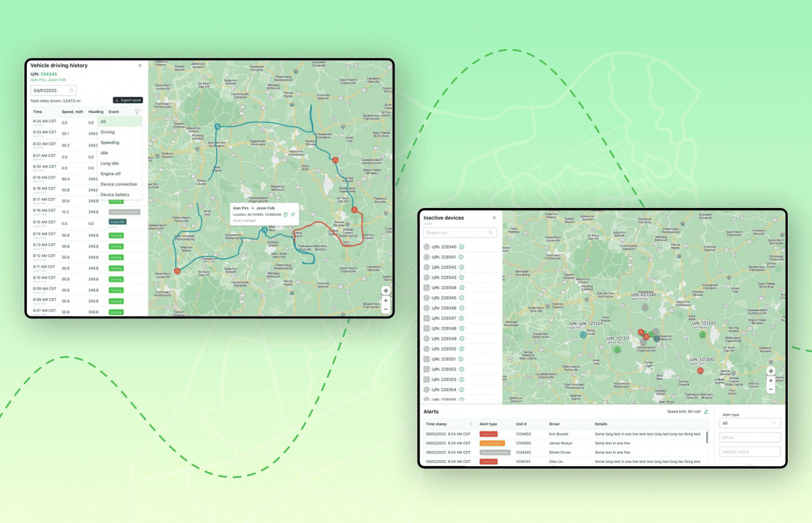Click clock icon beside U/N: 229340
812x523 pixels.
pos(461,247)
